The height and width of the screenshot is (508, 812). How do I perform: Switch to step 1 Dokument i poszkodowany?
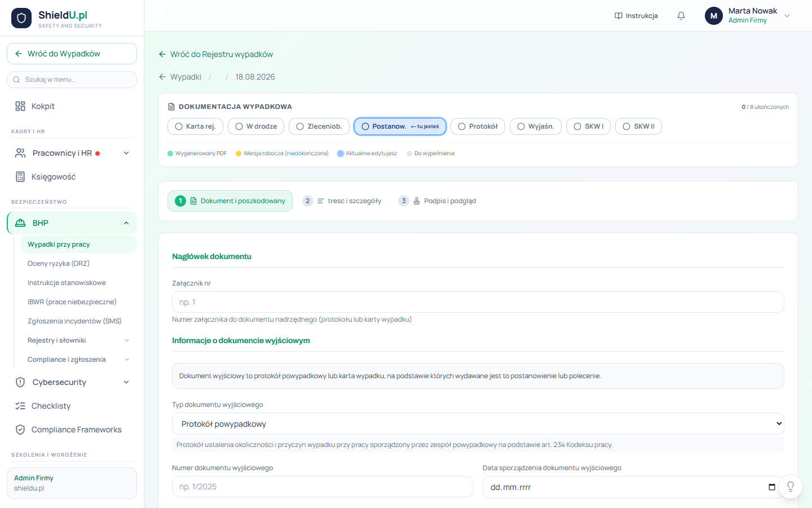point(230,201)
